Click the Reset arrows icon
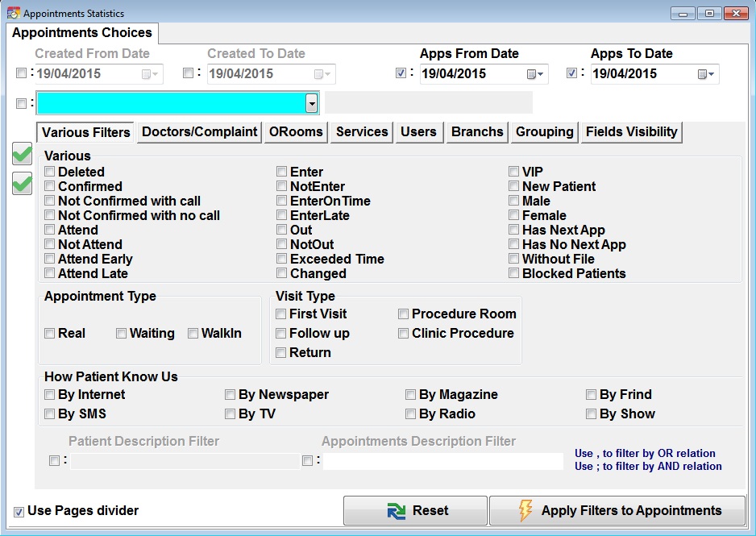This screenshot has height=536, width=756. tap(396, 511)
